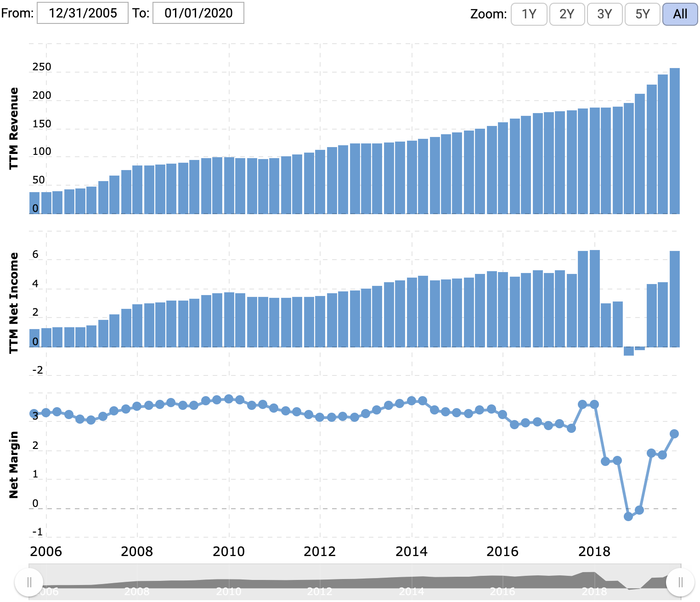Viewport: 700px width, 602px height.
Task: Click the 2008 x-axis label
Action: coord(137,551)
